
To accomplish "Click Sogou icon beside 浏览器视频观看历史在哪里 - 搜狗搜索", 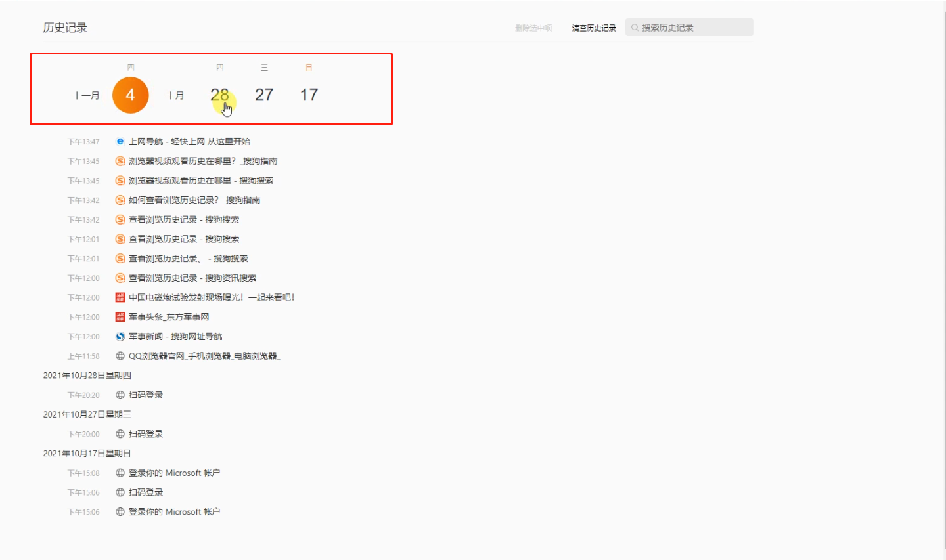I will [120, 181].
